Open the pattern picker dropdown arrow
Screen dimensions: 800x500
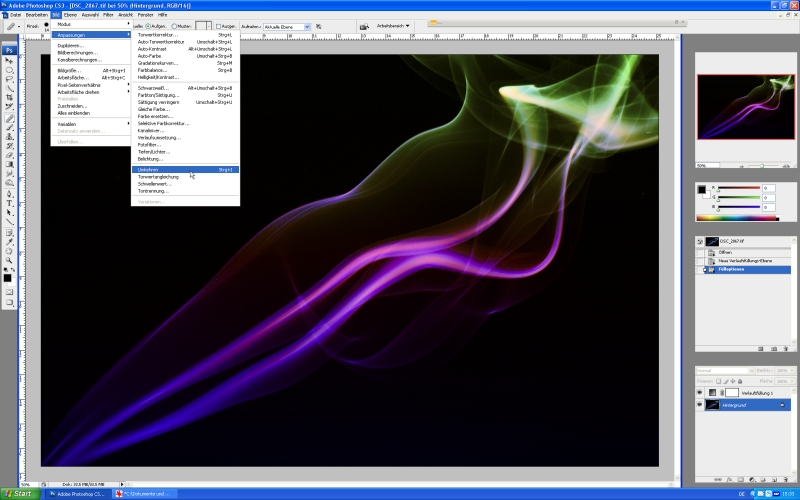(x=209, y=27)
